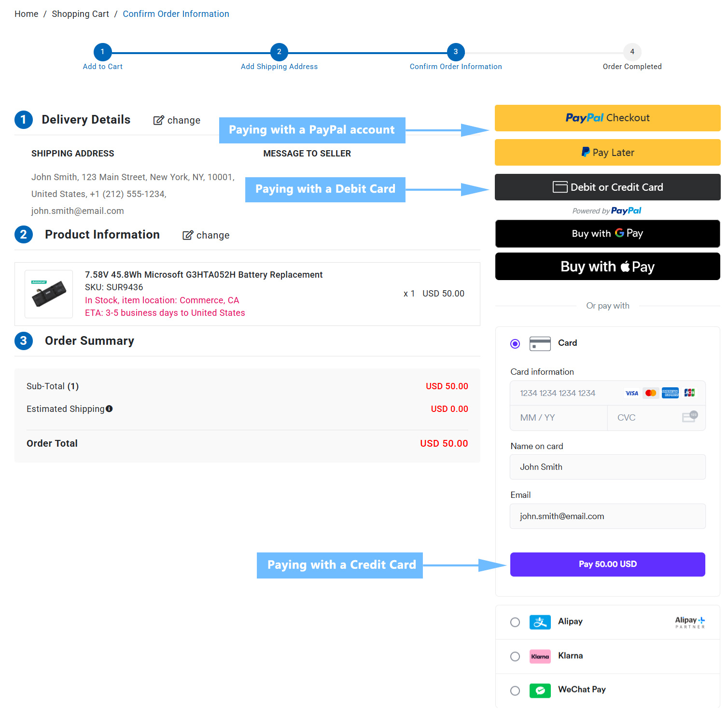The height and width of the screenshot is (720, 728).
Task: Select Debit or Credit Card button
Action: pyautogui.click(x=607, y=187)
